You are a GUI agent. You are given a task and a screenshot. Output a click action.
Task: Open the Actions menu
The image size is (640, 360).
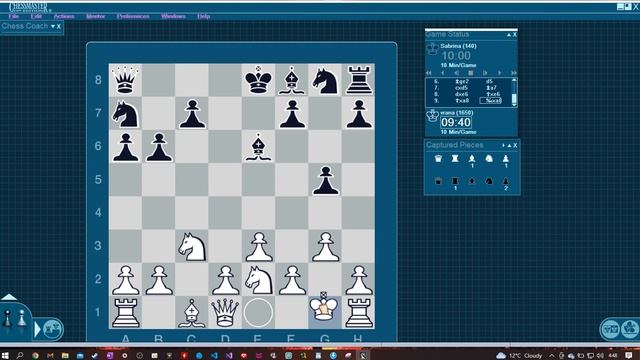[64, 16]
